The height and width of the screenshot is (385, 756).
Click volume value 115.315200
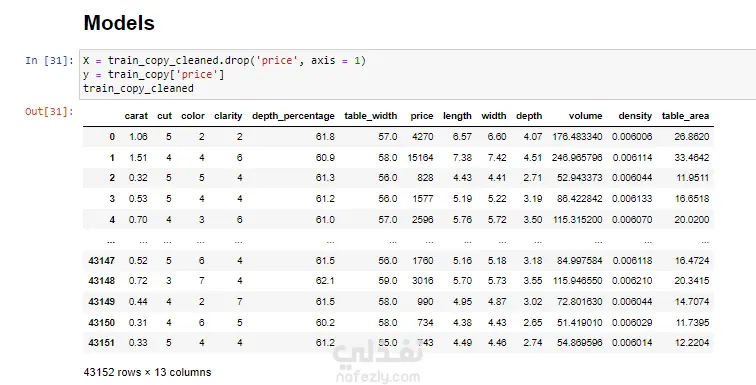coord(577,220)
